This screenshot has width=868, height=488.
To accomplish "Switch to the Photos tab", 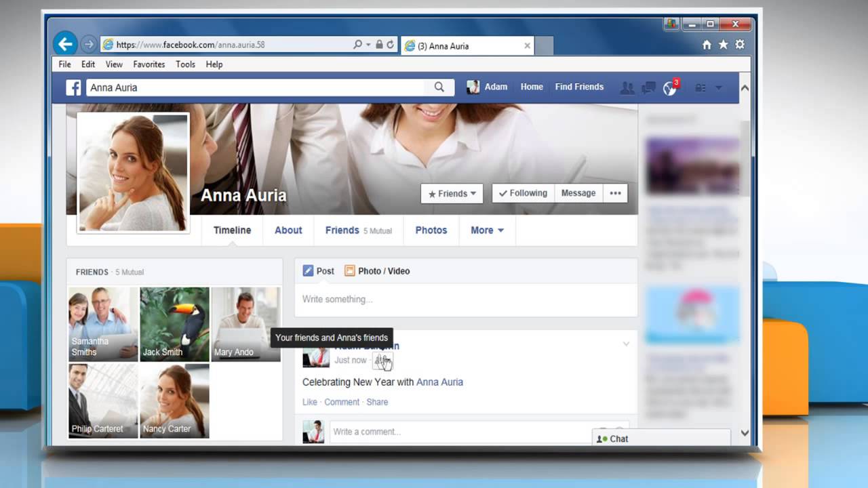I will (x=431, y=230).
